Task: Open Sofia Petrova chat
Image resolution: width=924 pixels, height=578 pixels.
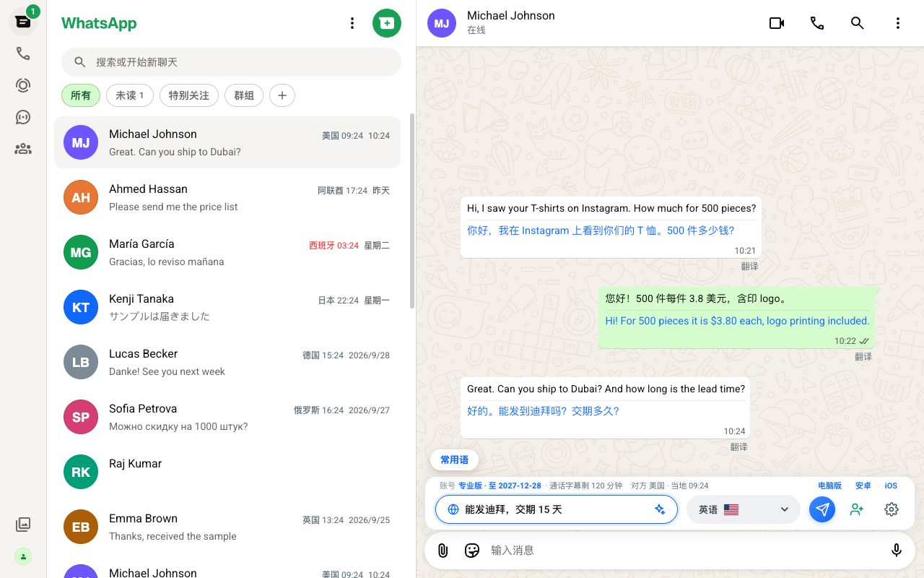Action: [227, 418]
